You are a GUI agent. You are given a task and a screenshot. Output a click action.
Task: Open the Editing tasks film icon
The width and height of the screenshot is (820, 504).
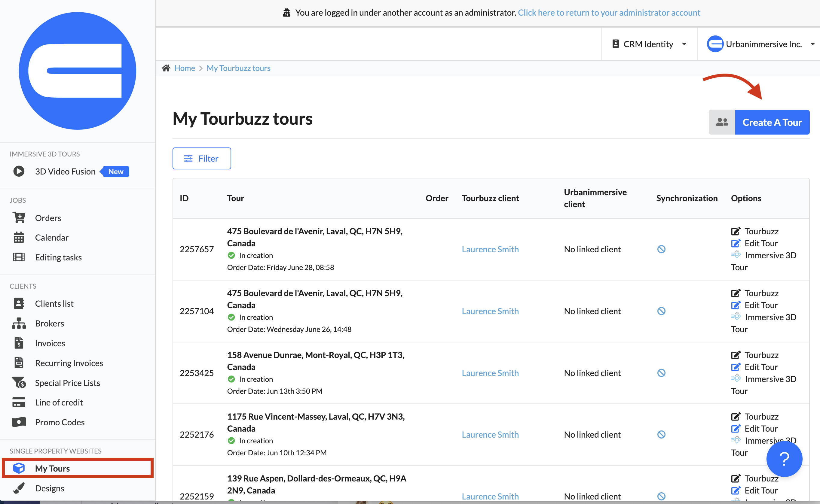click(x=19, y=257)
